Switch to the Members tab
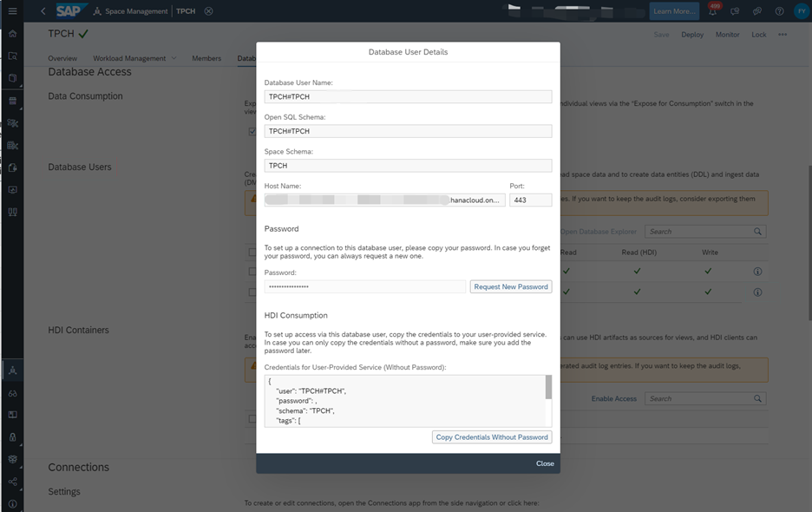812x512 pixels. pyautogui.click(x=206, y=58)
